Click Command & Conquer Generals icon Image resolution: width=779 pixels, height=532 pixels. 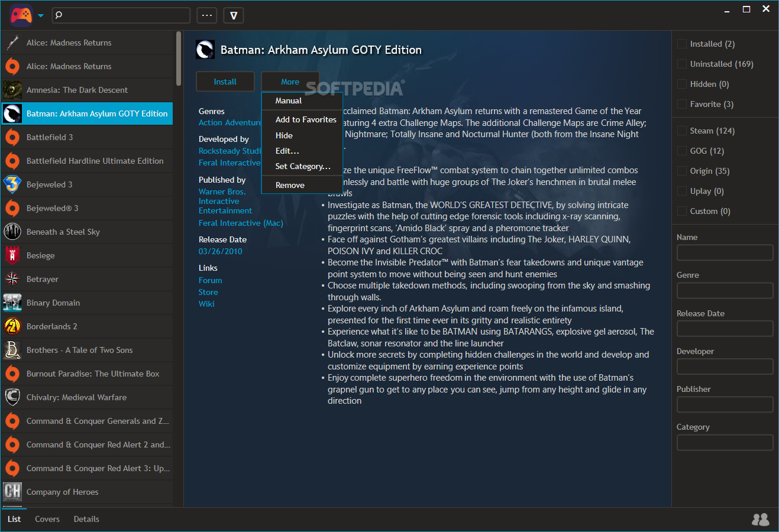pos(12,421)
